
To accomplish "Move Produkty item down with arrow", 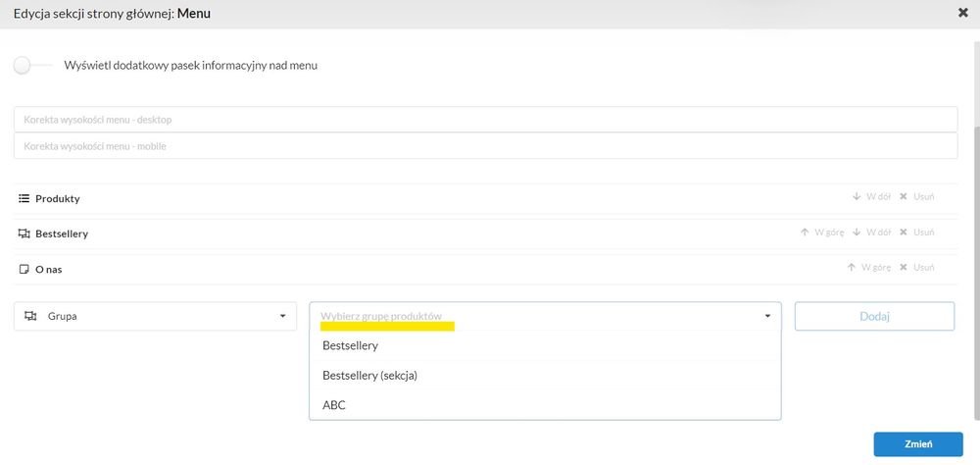I will point(871,196).
